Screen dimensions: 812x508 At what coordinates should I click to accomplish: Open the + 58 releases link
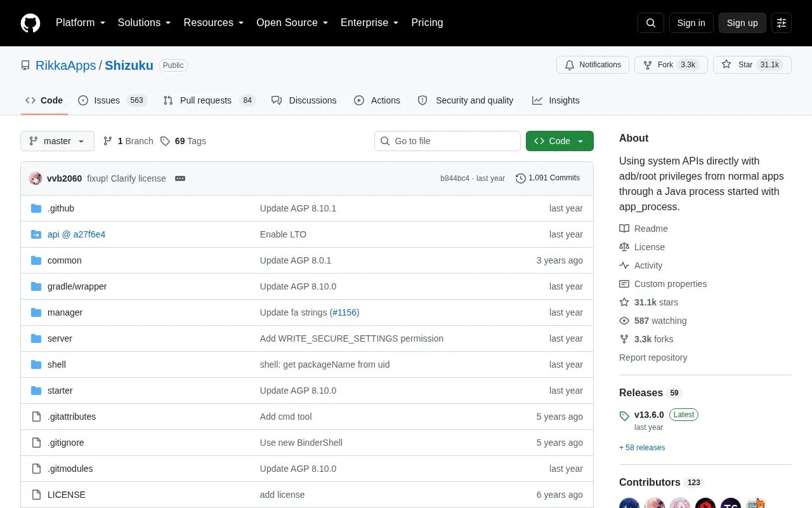click(642, 448)
